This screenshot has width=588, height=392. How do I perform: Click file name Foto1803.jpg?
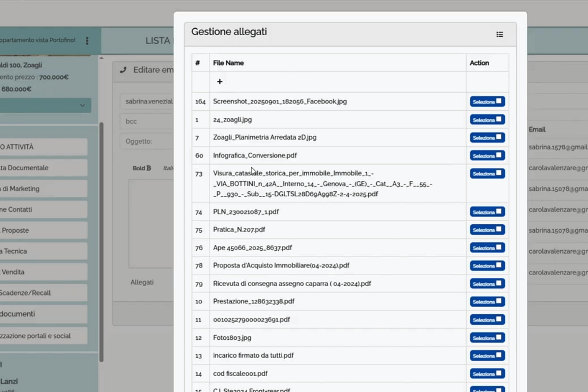[232, 338]
